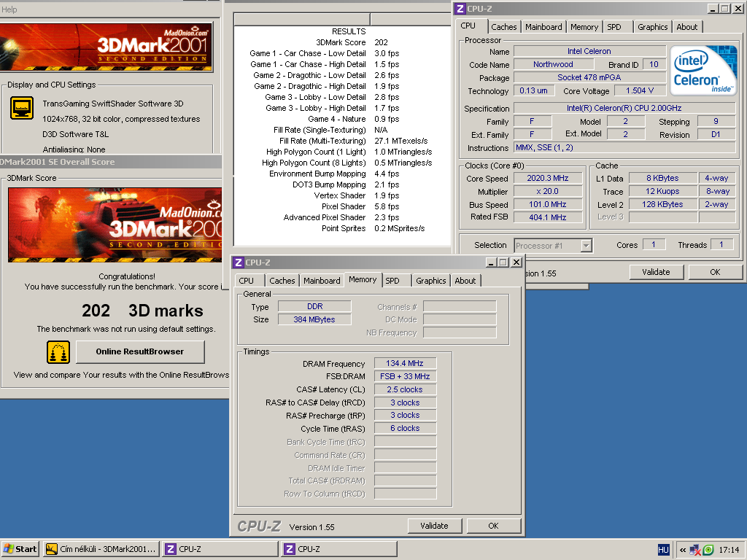Click the CPU-Z icon in top window title bar
Viewport: 747px width, 560px height.
coord(460,9)
